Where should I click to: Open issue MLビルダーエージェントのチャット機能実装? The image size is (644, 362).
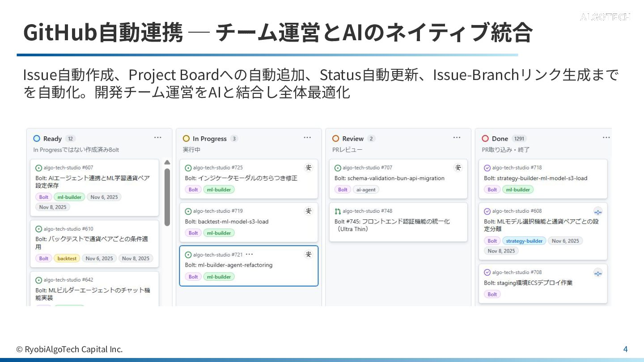pos(93,294)
